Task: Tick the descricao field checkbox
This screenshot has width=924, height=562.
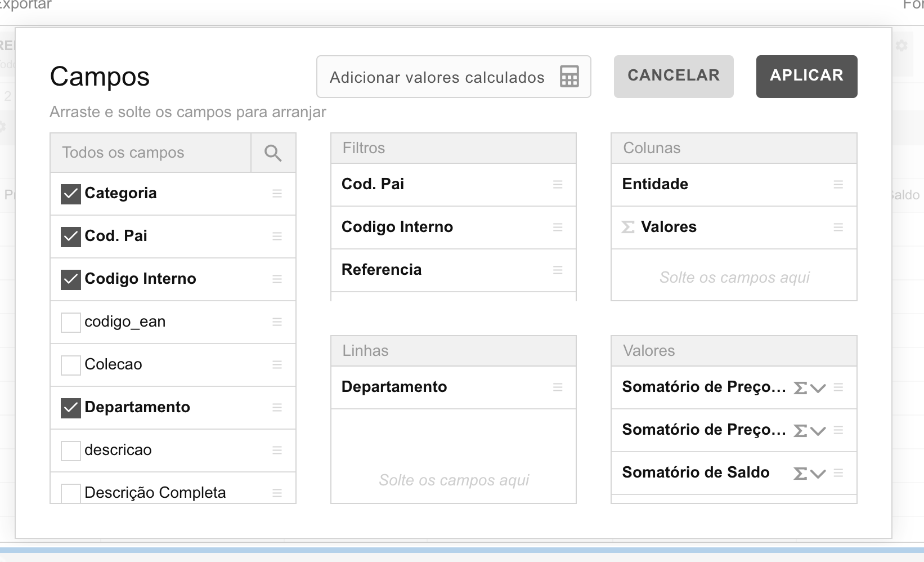Action: click(71, 451)
